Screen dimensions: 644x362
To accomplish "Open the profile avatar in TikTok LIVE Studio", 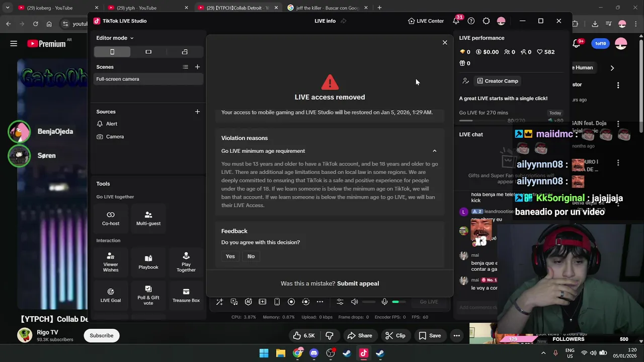I will pyautogui.click(x=501, y=21).
